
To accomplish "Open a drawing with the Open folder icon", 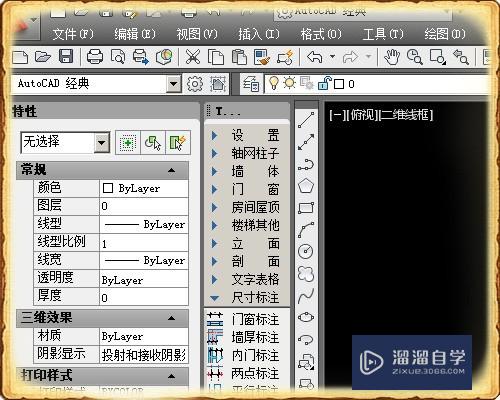I will [43, 57].
